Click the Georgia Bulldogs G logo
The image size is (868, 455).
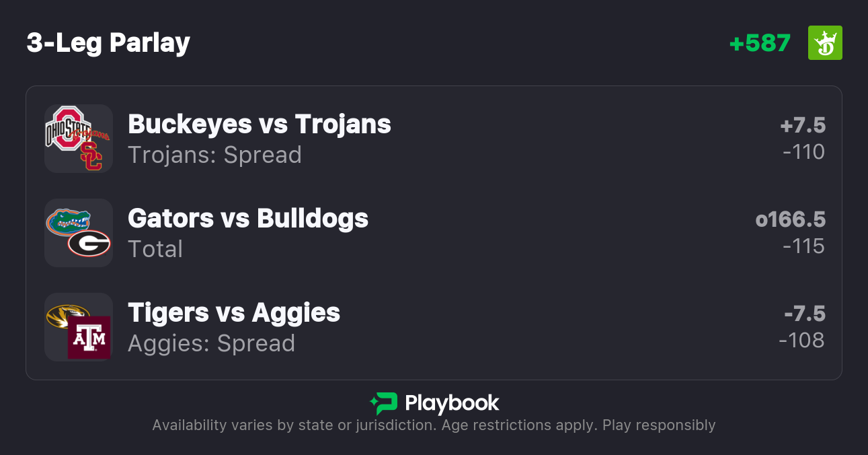89,244
